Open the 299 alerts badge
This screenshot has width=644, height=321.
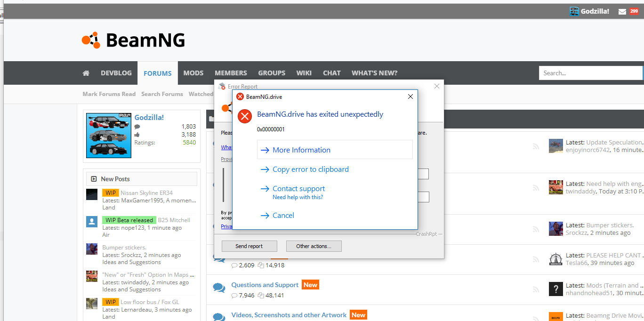pyautogui.click(x=634, y=11)
